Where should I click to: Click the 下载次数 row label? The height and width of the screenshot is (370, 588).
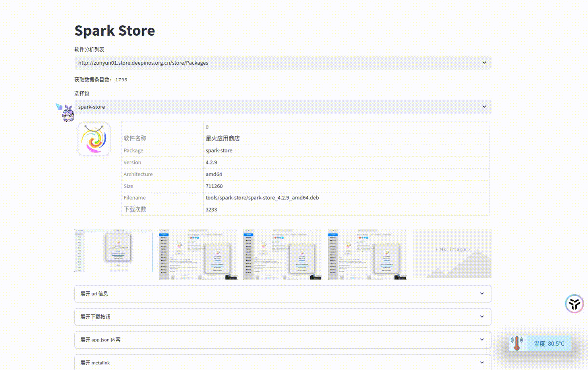[x=135, y=210]
